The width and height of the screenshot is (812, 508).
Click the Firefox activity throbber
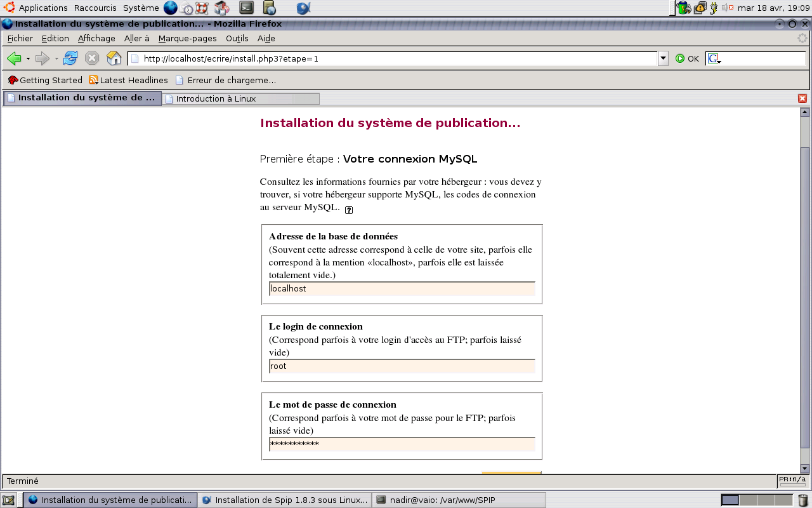[802, 38]
